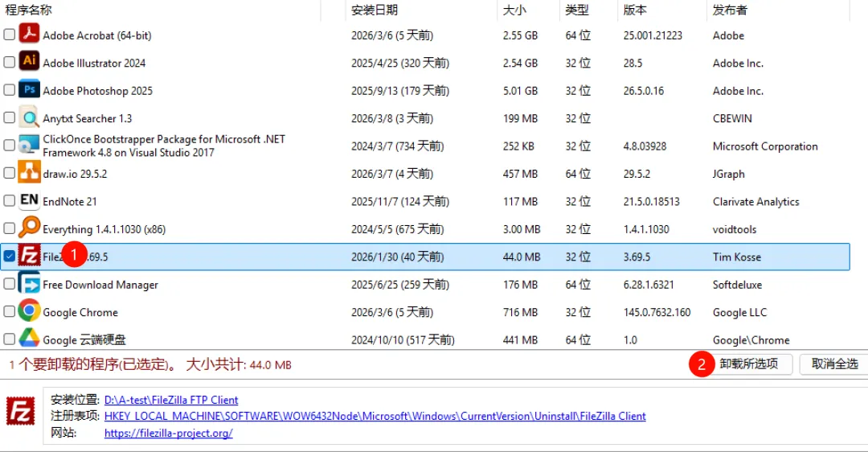Click the Adobe Photoshop 2025 icon

pos(29,88)
